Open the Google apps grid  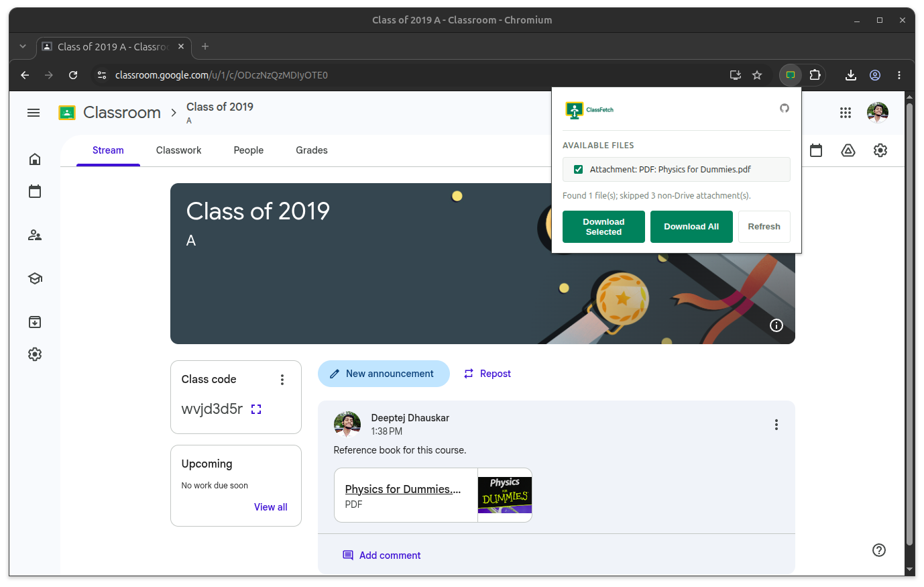tap(846, 113)
